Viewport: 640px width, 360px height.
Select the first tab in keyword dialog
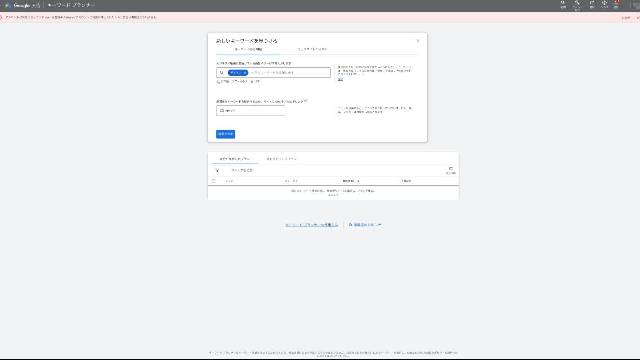[248, 49]
